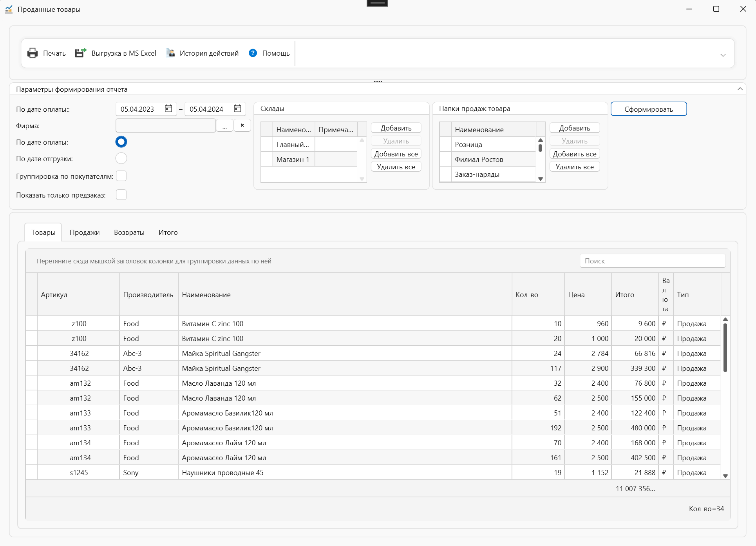
Task: Click the 'Выгрузка в MS Excel' label
Action: click(x=124, y=53)
